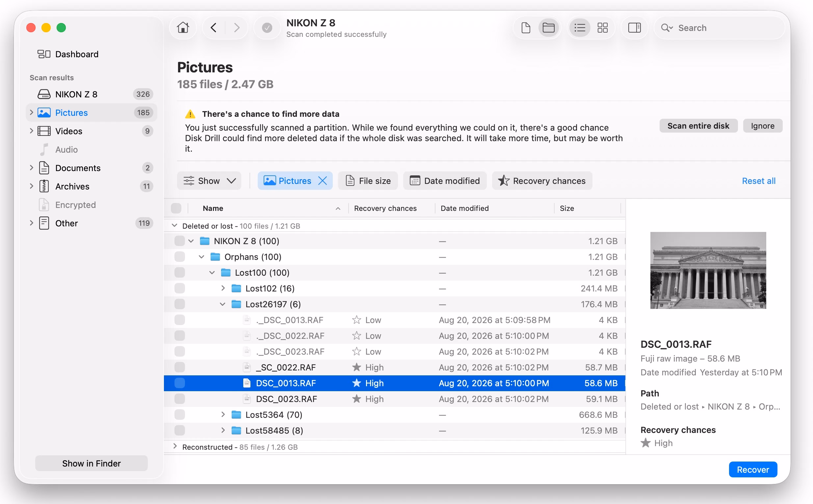This screenshot has height=504, width=813.
Task: Switch to folder view icon in toolbar
Action: point(548,28)
